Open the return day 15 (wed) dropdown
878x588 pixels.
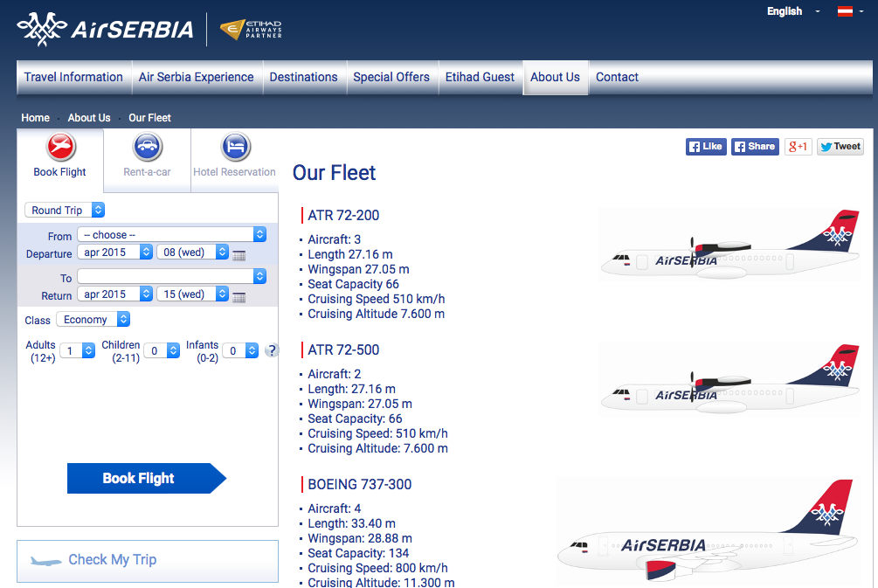tap(192, 294)
